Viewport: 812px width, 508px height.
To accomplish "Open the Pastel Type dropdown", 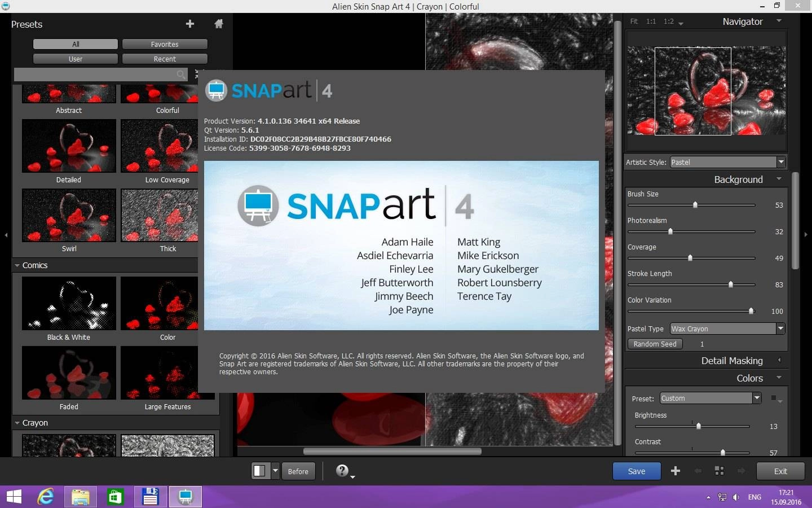I will 727,329.
